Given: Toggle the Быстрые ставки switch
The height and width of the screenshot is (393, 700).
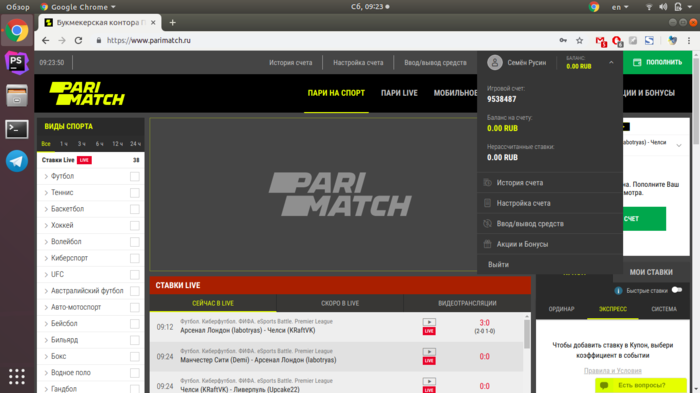Looking at the screenshot, I should click(677, 290).
